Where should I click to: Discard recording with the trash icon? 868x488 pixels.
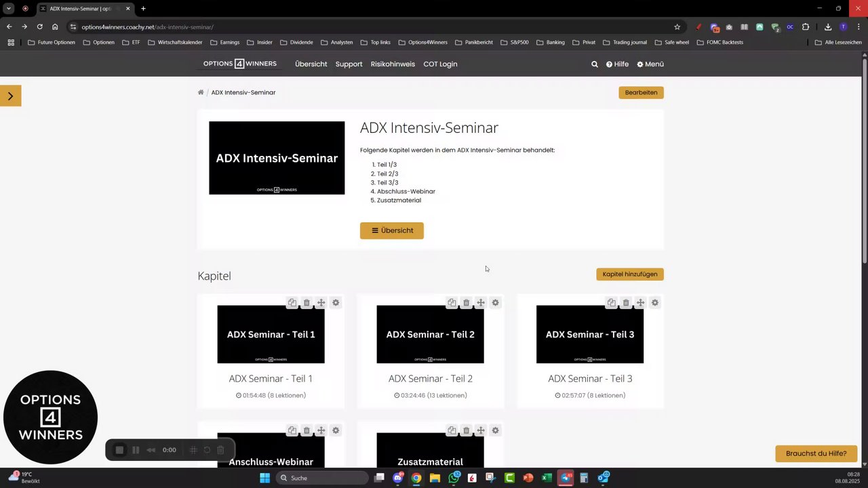[220, 450]
